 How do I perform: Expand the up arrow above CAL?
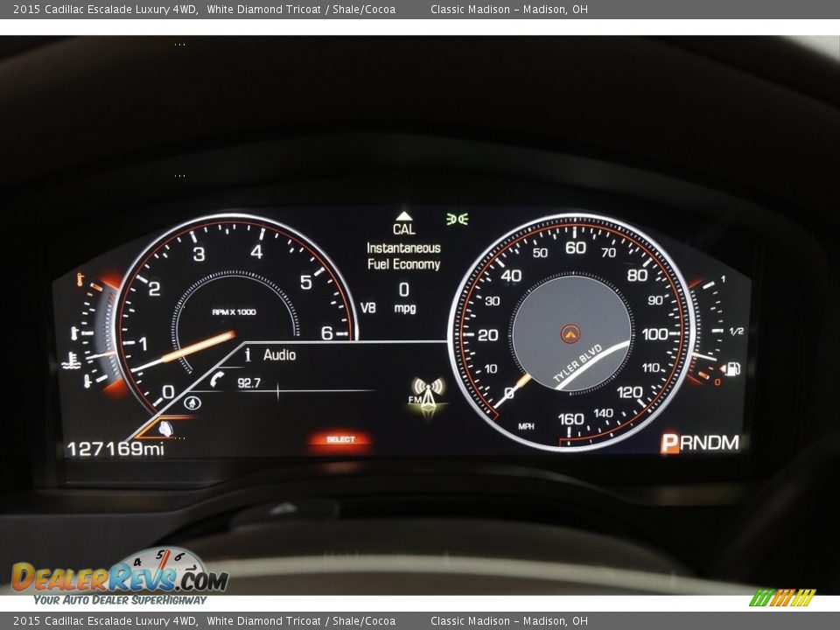pos(403,215)
